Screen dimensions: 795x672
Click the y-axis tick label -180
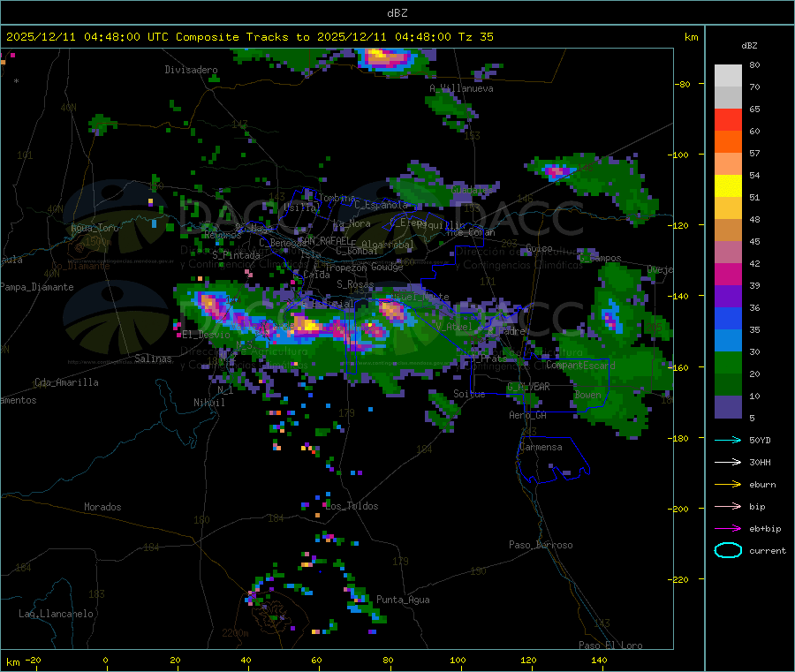point(678,438)
